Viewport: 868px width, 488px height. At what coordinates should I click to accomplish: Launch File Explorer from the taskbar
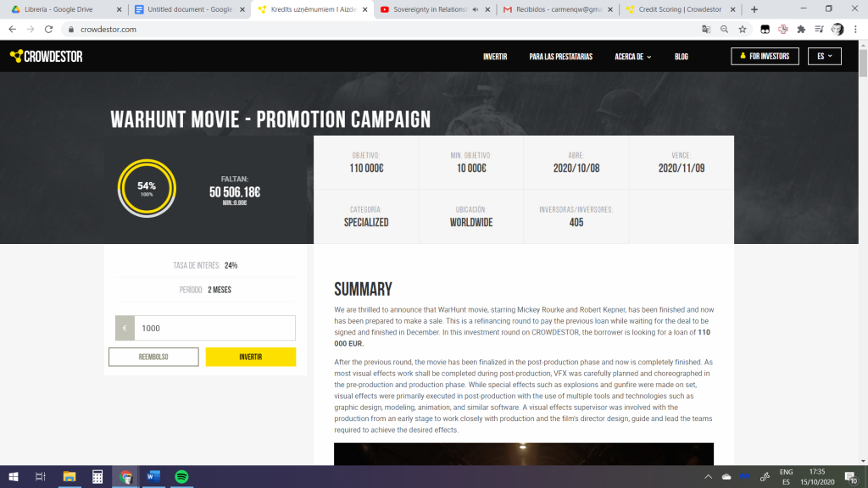tap(70, 476)
